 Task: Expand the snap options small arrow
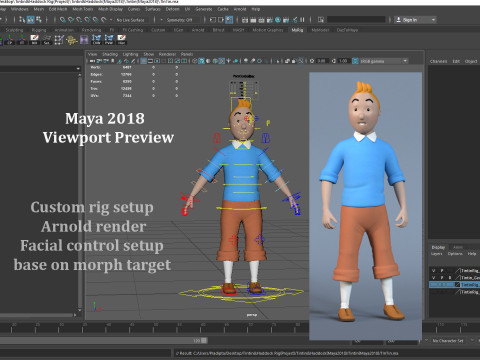pyautogui.click(x=111, y=20)
